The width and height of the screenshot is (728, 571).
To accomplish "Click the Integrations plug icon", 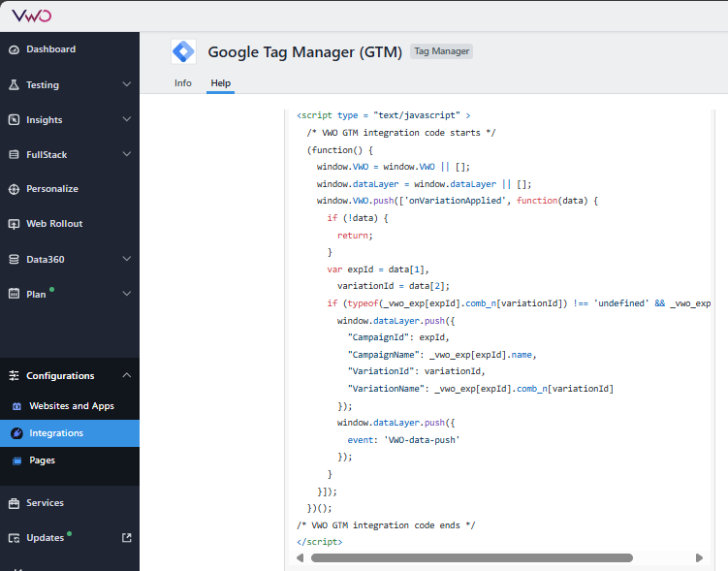I will point(16,433).
